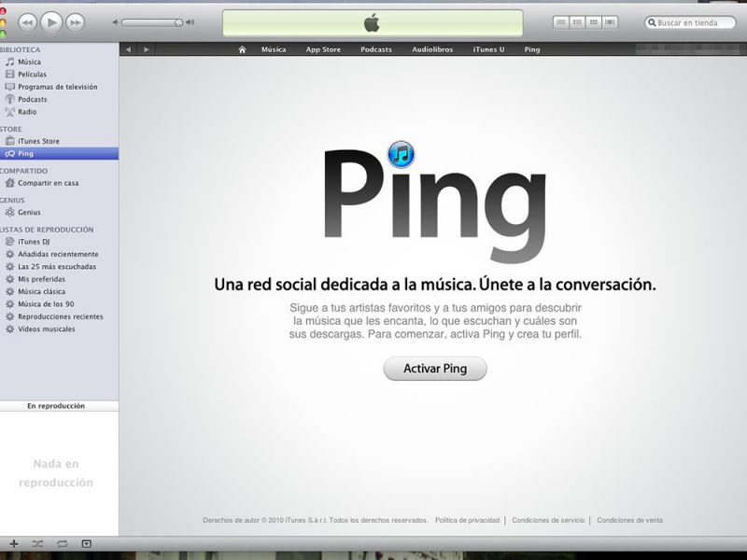Click the previous track rewind button
This screenshot has width=747, height=560.
pyautogui.click(x=28, y=22)
